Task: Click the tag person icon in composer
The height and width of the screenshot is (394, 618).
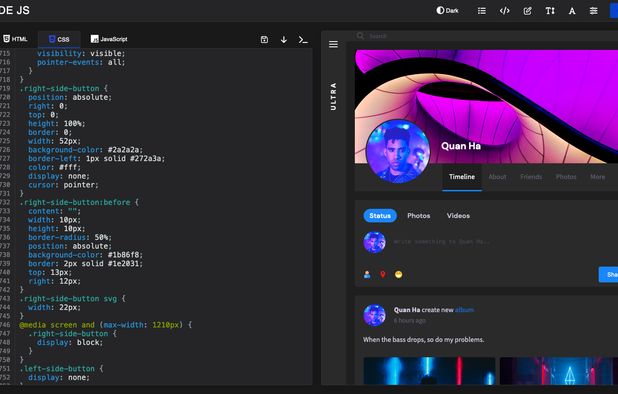Action: pyautogui.click(x=367, y=274)
